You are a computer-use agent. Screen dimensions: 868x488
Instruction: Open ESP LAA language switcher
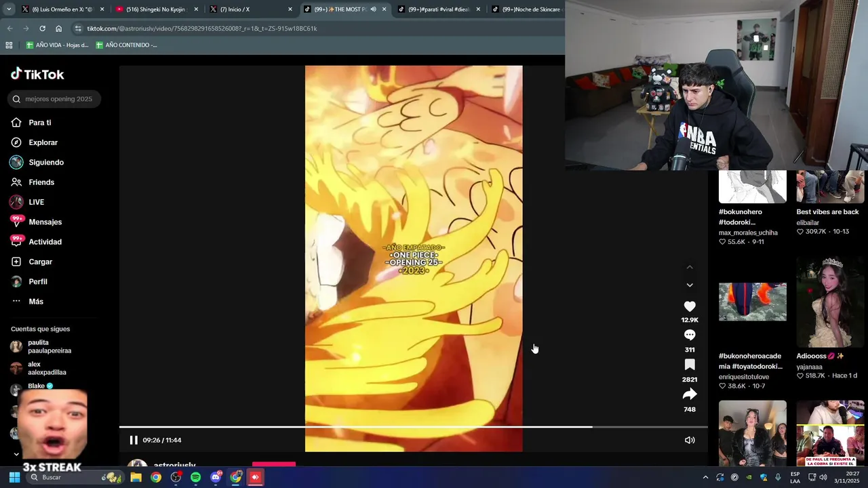pyautogui.click(x=795, y=477)
